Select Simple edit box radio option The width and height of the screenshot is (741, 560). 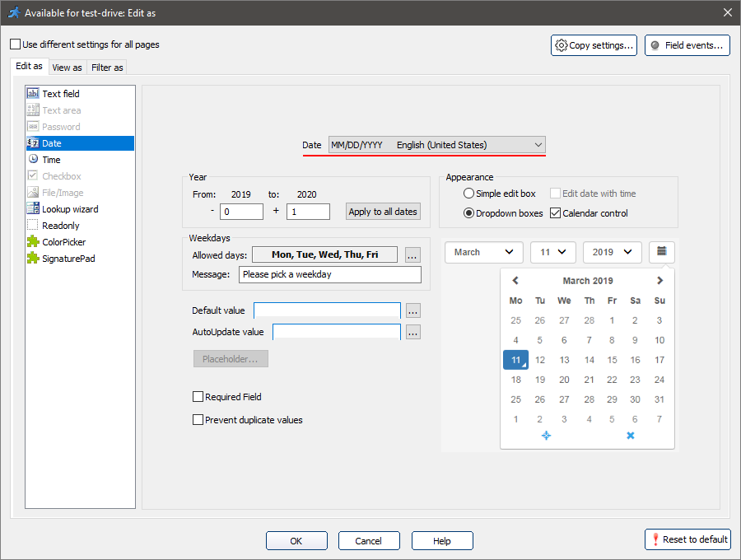coord(469,194)
